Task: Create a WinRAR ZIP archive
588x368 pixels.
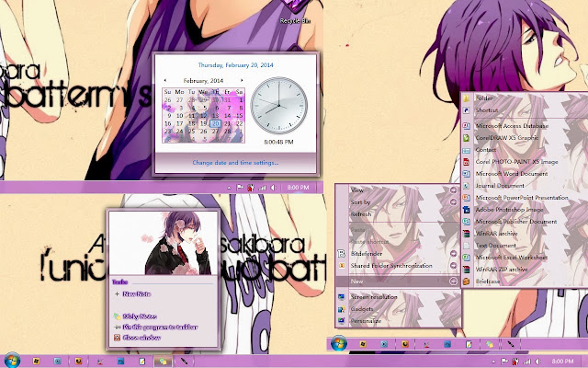Action: 525,270
